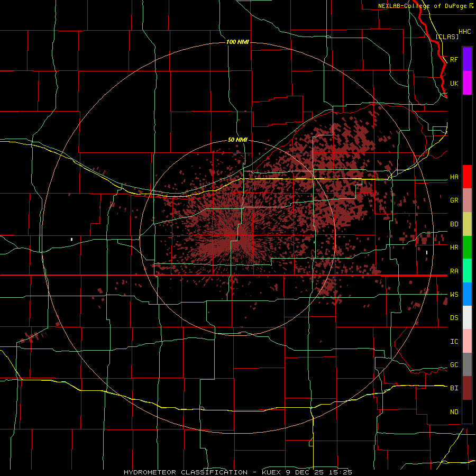
Task: Select the GC gray legend swatch
Action: pyautogui.click(x=467, y=364)
